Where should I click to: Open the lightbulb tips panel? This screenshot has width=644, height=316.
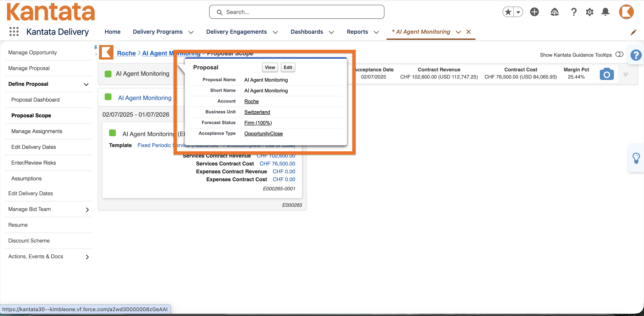[636, 158]
